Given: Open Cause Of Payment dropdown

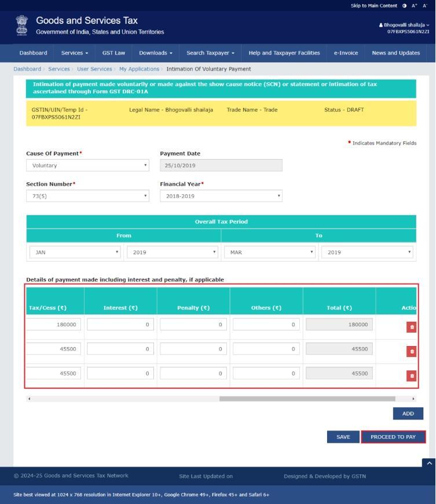Looking at the screenshot, I should point(87,165).
